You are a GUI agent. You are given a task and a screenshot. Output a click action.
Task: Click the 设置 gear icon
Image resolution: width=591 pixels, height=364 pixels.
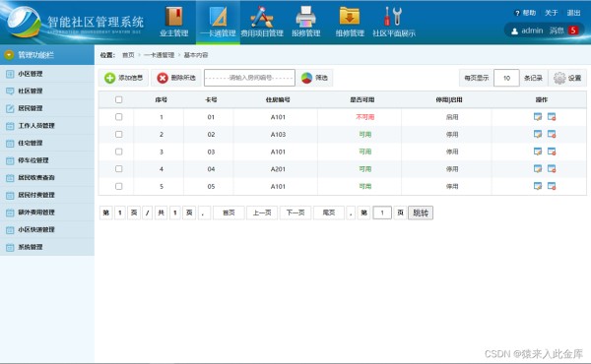click(x=559, y=78)
